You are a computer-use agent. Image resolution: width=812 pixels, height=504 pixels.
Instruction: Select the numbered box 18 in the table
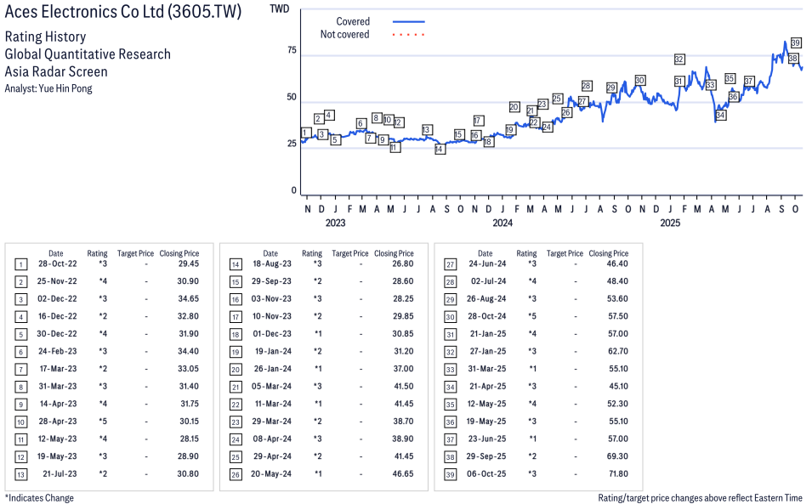tap(236, 334)
